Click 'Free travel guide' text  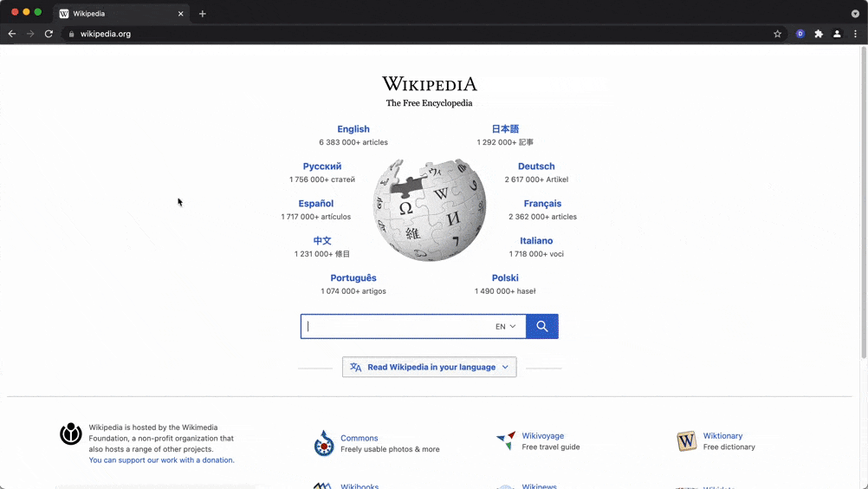coord(550,447)
